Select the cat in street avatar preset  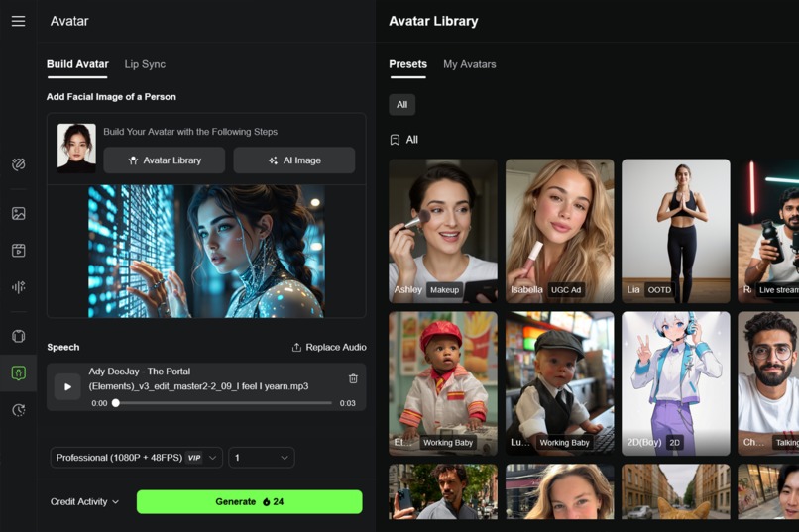coord(676,491)
